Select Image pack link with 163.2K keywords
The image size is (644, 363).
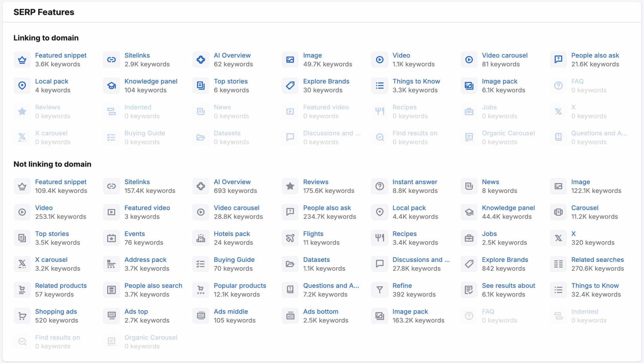click(x=410, y=312)
